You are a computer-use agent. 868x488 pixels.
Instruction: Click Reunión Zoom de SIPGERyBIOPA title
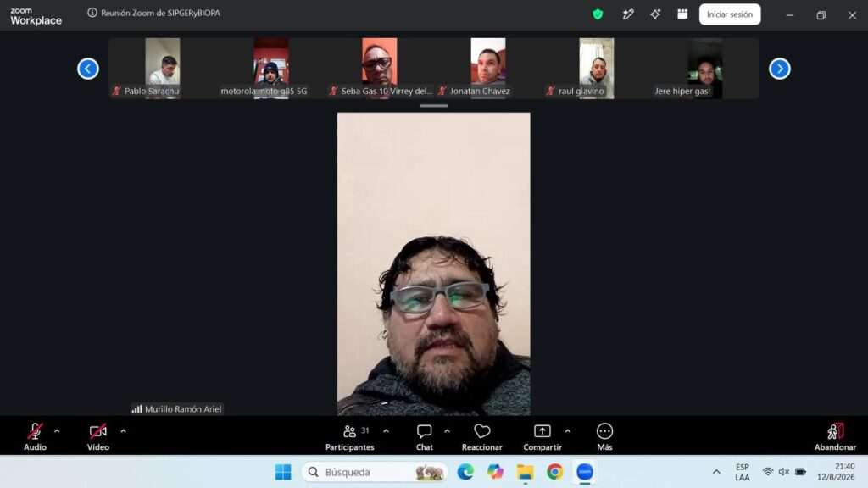pyautogui.click(x=160, y=13)
